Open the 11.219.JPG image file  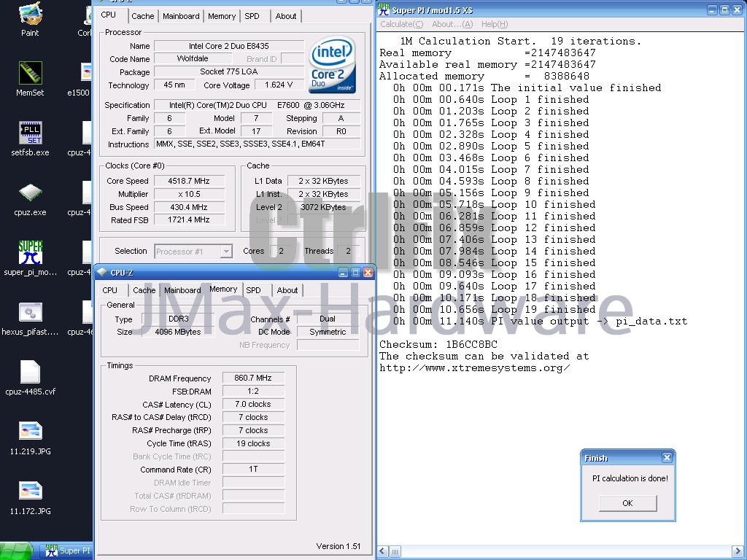(x=30, y=437)
